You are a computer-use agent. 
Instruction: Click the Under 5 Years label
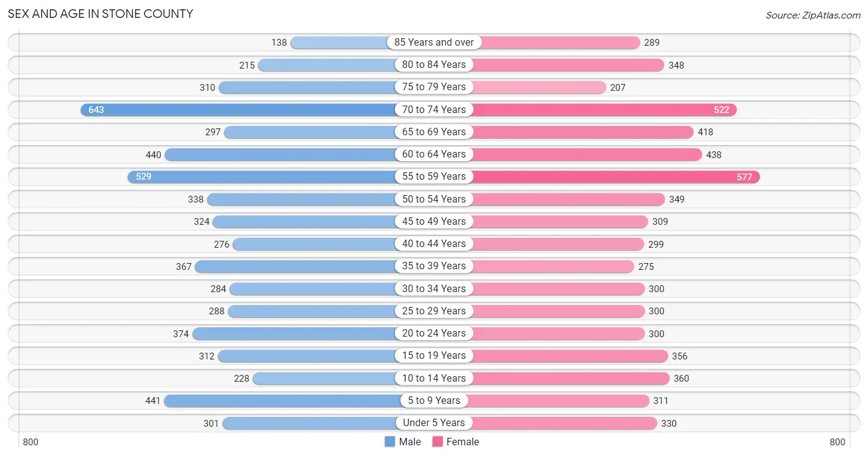[x=434, y=423]
